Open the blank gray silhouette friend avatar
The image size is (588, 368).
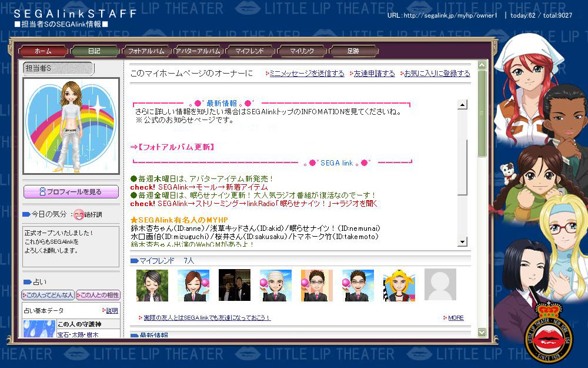click(440, 286)
